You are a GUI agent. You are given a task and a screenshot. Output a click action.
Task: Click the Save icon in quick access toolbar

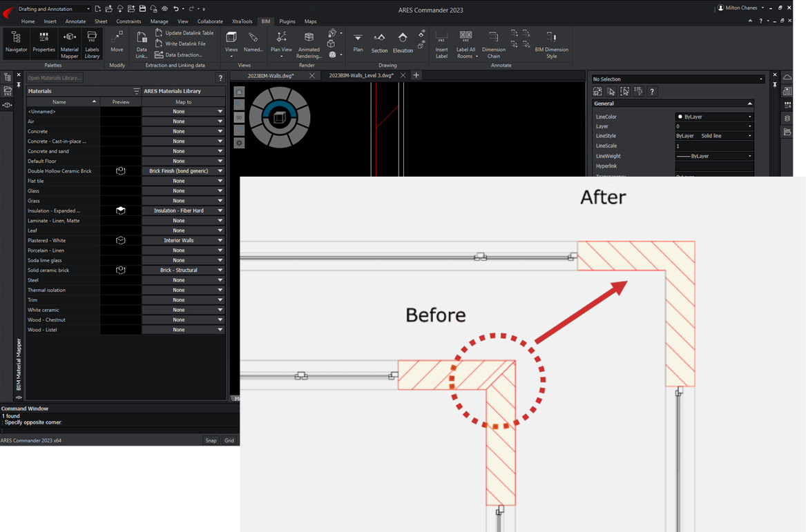pos(142,9)
